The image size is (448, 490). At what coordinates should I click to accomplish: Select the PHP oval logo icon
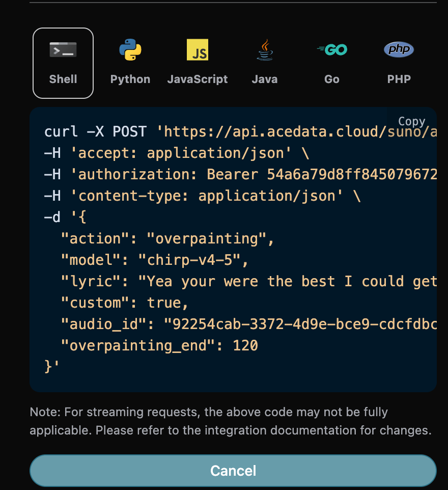tap(399, 50)
